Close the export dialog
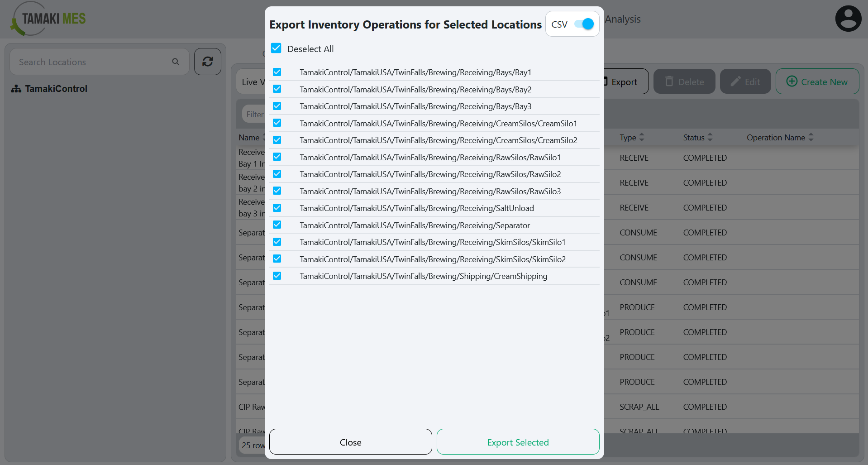The width and height of the screenshot is (868, 465). click(x=350, y=442)
